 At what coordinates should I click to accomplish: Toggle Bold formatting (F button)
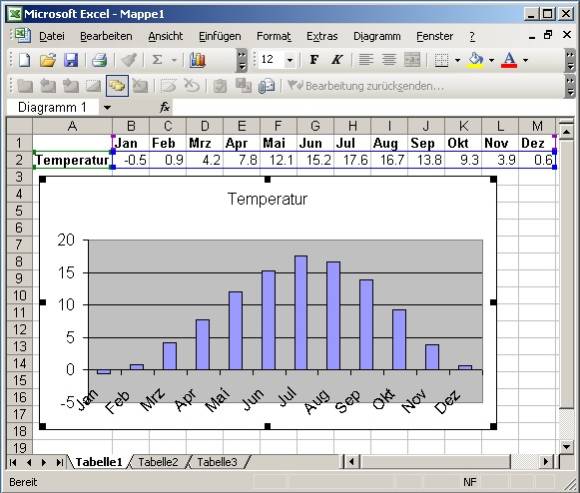tap(314, 60)
